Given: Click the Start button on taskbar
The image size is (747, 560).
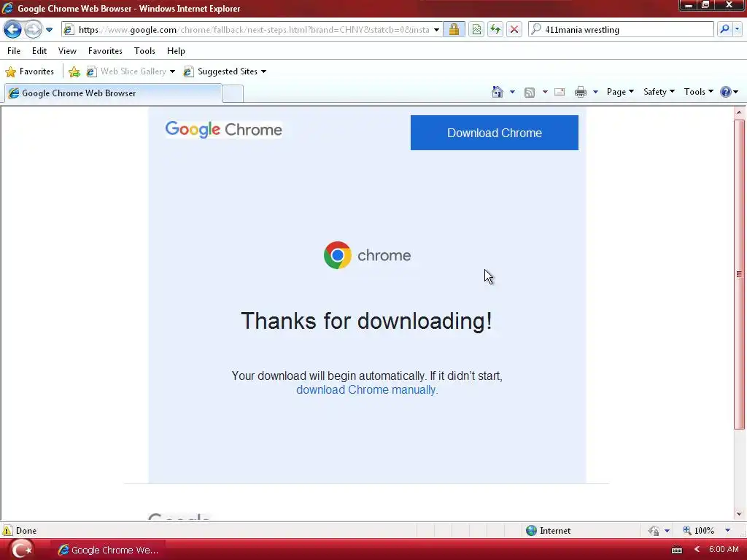Looking at the screenshot, I should pyautogui.click(x=22, y=550).
